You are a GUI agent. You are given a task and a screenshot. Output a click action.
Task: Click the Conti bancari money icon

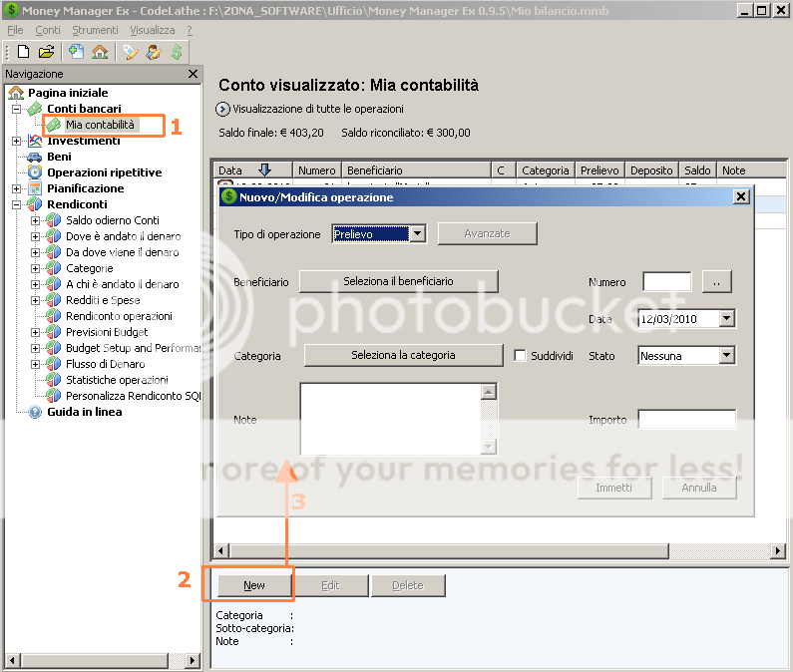tap(34, 109)
